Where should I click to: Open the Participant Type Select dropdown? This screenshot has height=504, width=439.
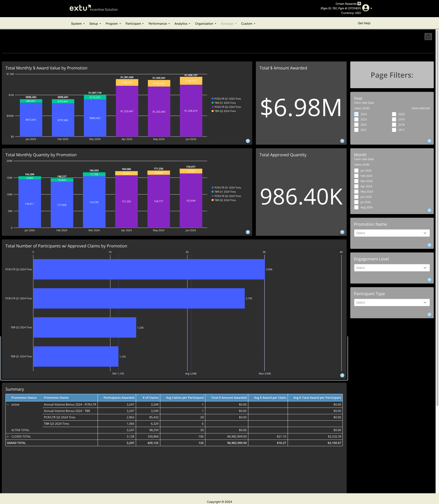click(391, 302)
